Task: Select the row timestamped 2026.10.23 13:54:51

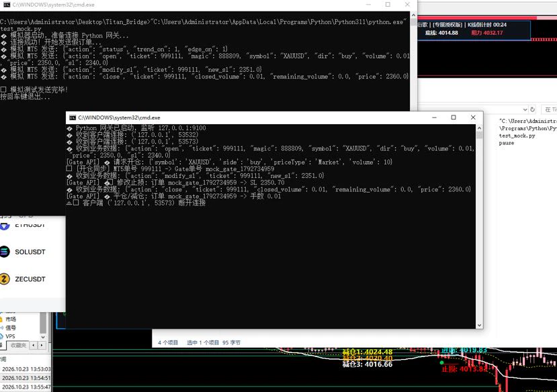Action: [26, 378]
